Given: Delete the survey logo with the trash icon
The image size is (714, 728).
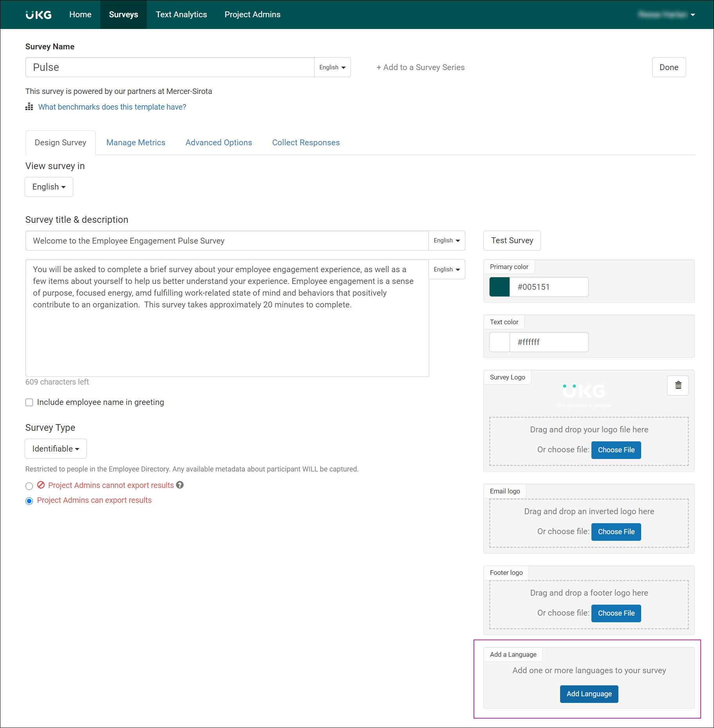Looking at the screenshot, I should pyautogui.click(x=678, y=385).
